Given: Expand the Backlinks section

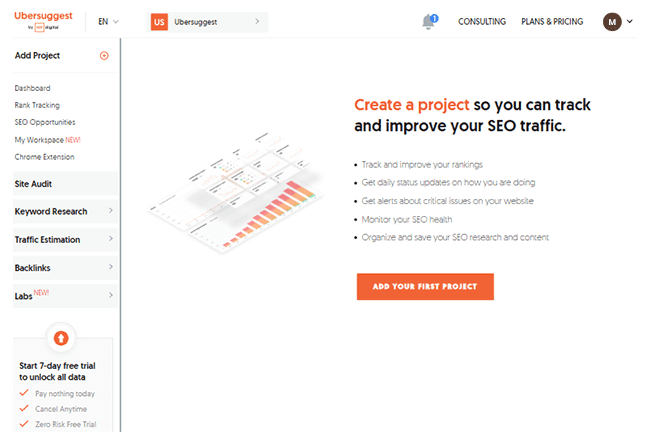Looking at the screenshot, I should point(65,267).
